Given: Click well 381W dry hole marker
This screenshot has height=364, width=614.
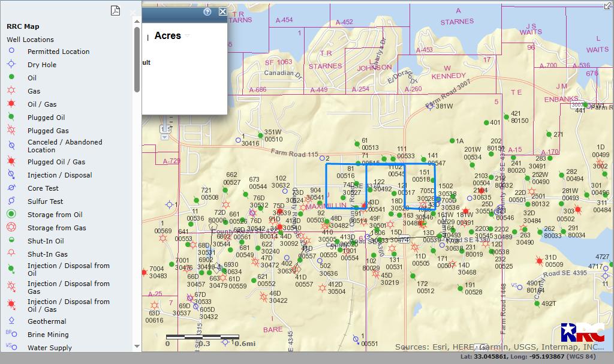Looking at the screenshot, I should (x=431, y=107).
